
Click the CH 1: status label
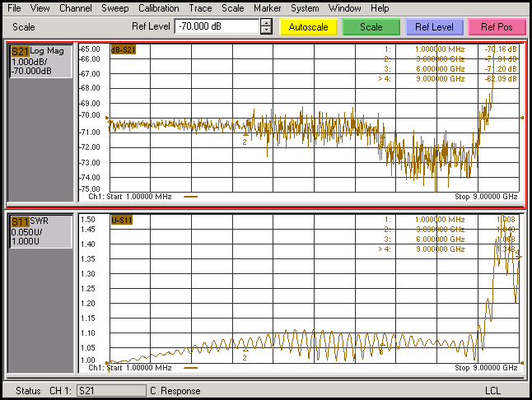60,391
